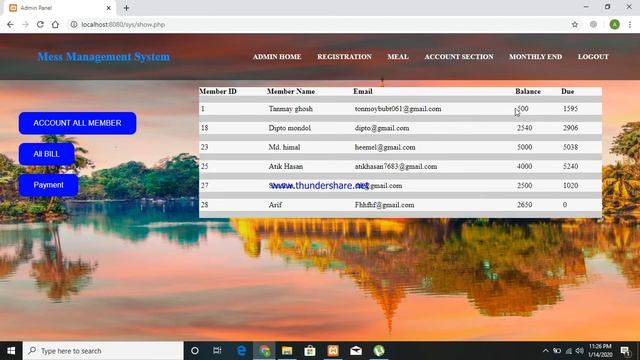
Task: Open Mail app from taskbar
Action: pos(356,351)
